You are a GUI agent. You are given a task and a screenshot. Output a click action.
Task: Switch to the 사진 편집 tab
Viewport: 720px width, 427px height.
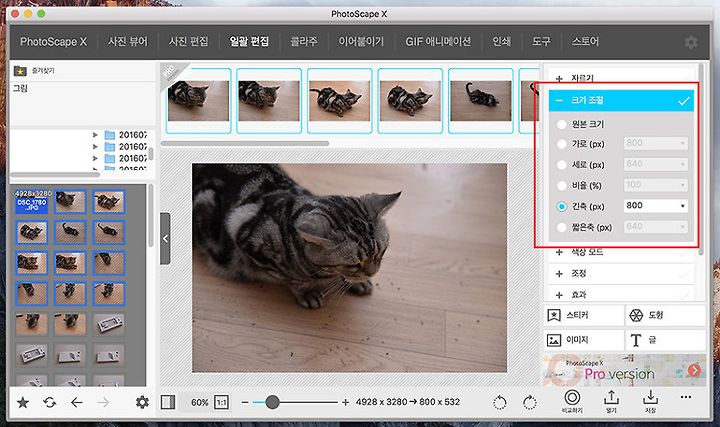[188, 42]
